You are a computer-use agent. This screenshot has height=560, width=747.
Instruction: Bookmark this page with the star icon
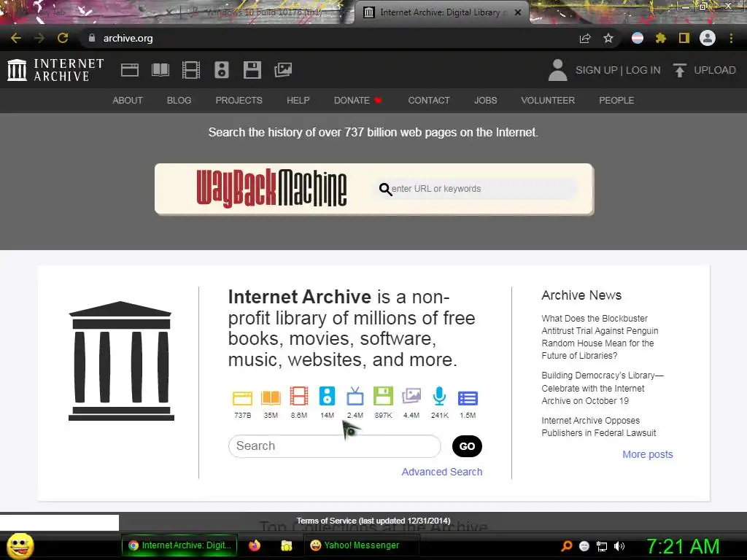pyautogui.click(x=608, y=38)
